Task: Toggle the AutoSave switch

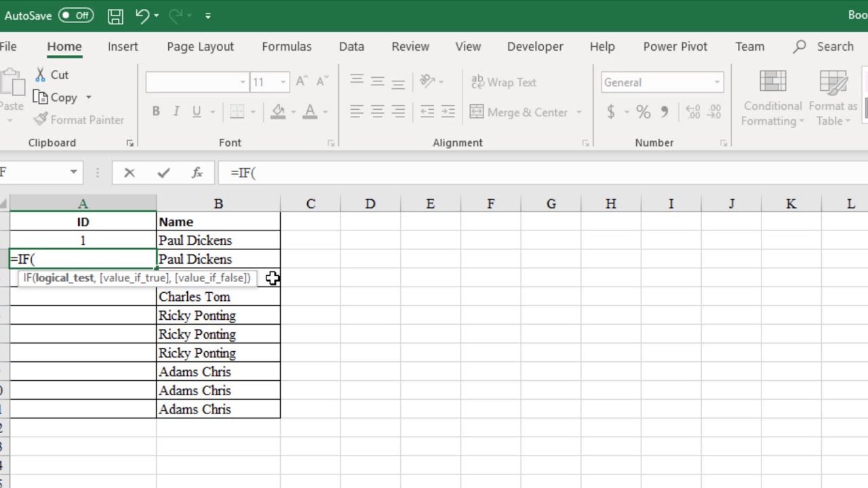Action: point(75,16)
